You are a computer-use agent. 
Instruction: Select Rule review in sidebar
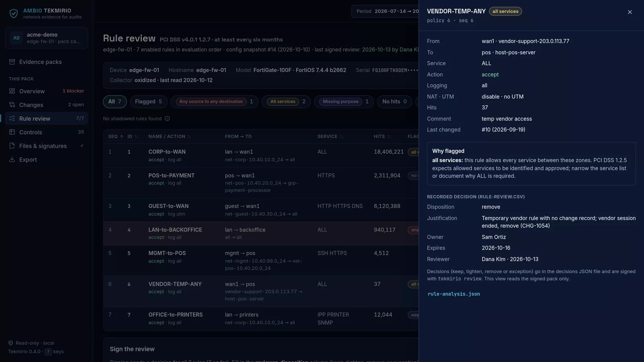46,119
